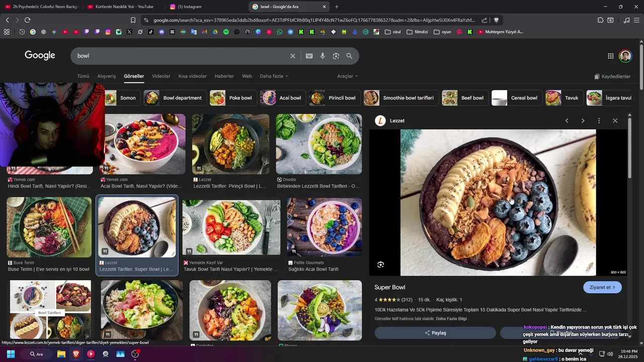Show next image in preview panel
Image resolution: width=644 pixels, height=362 pixels.
(583, 121)
